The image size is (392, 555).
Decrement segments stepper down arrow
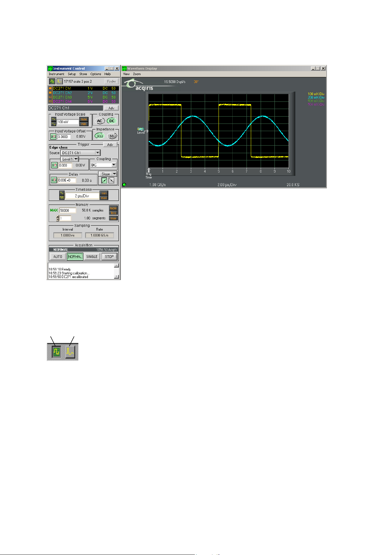[x=58, y=219]
